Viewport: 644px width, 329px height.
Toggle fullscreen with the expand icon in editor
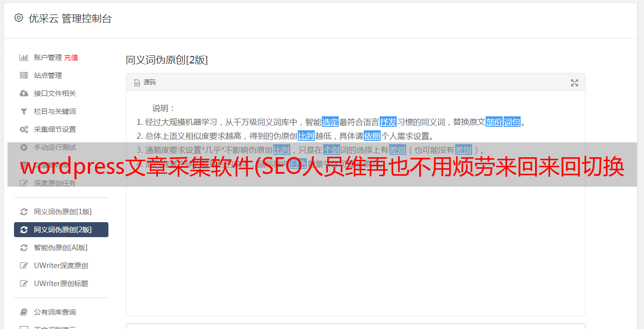575,83
